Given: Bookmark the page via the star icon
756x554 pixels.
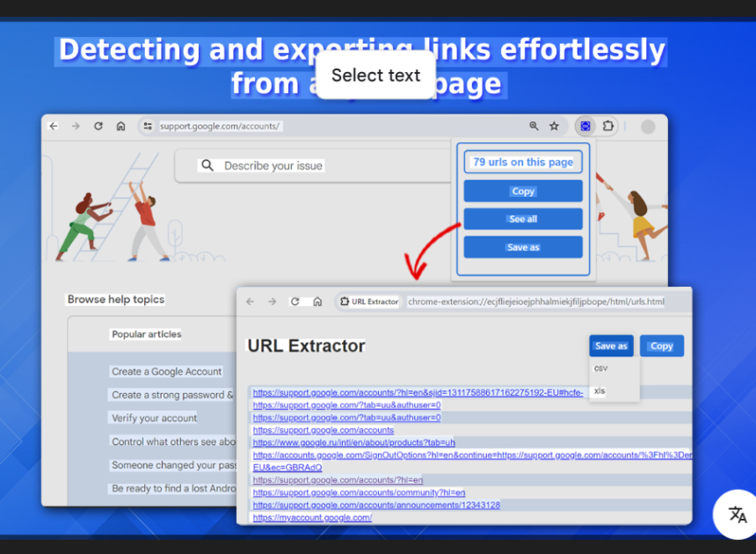Looking at the screenshot, I should click(554, 126).
